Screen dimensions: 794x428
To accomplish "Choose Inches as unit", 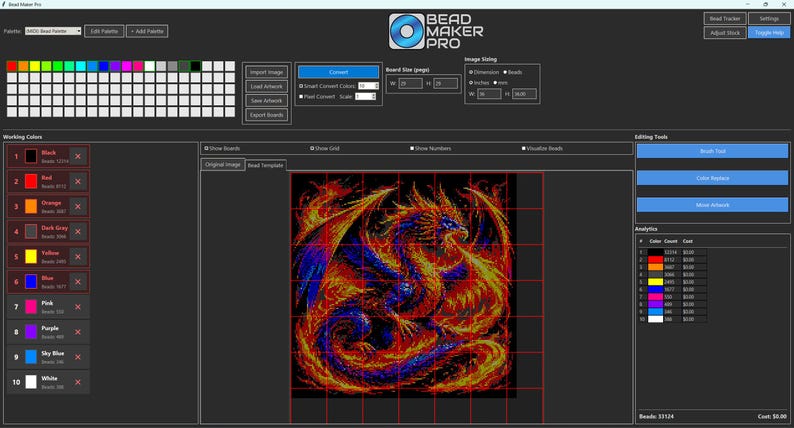I will click(x=471, y=83).
